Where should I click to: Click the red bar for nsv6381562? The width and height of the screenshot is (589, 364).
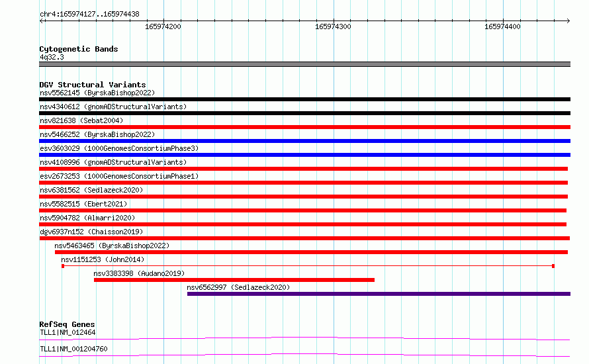tap(304, 197)
